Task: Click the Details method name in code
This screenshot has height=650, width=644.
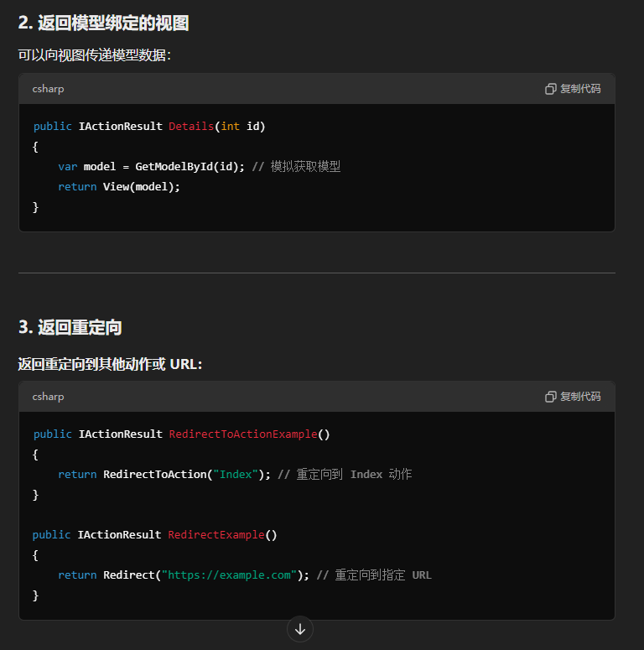Action: tap(191, 127)
